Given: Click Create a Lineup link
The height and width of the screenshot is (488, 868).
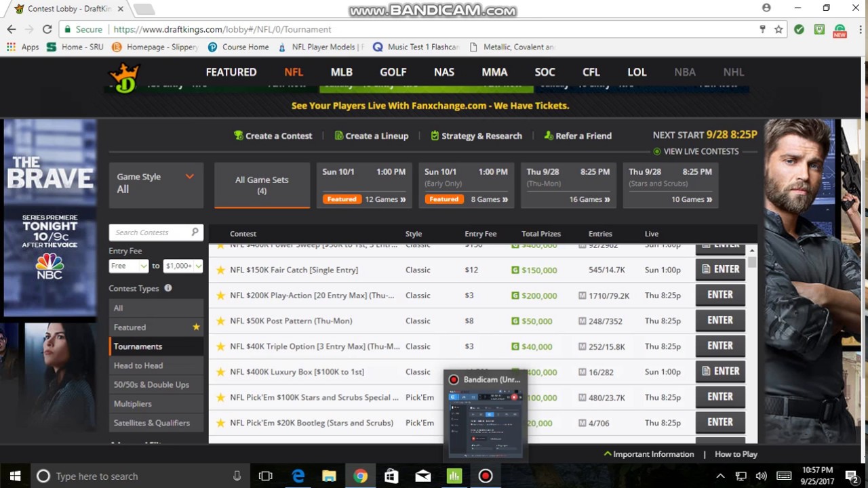Looking at the screenshot, I should coord(371,136).
